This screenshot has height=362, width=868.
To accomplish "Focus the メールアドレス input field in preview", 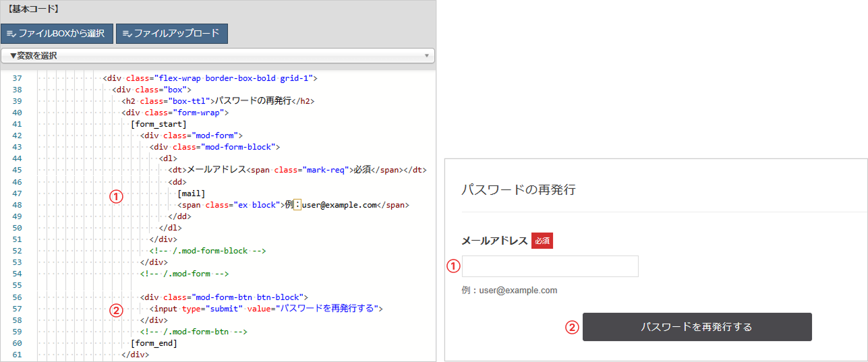I will tap(550, 266).
